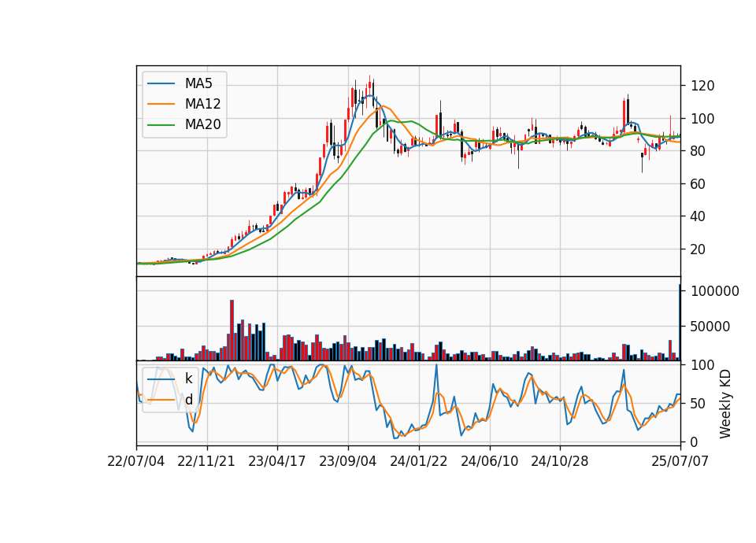
Task: Click the 23/04/17 date axis label
Action: [x=277, y=461]
